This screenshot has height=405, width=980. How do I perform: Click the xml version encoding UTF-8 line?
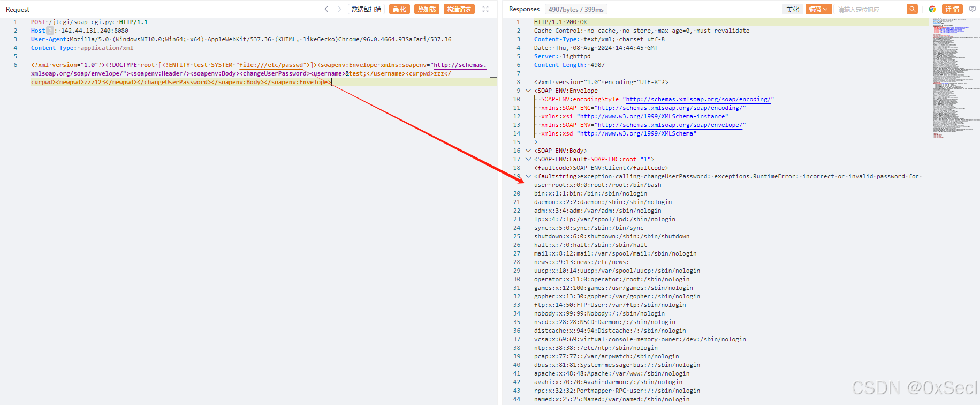click(601, 82)
